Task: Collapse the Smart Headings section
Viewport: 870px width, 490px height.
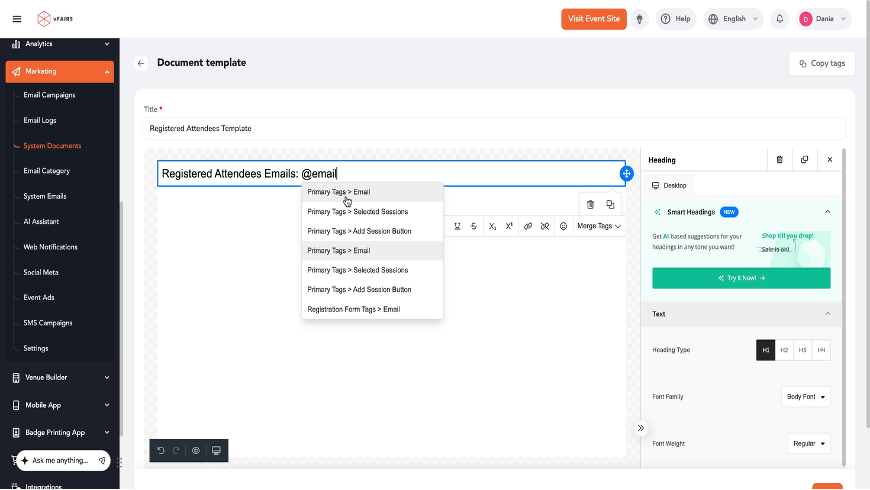Action: click(827, 212)
